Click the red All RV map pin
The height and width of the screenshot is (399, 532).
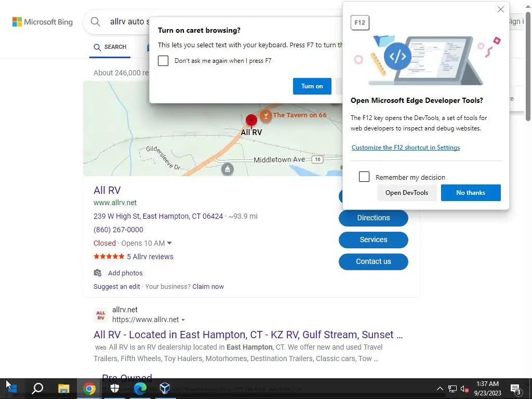pyautogui.click(x=251, y=121)
